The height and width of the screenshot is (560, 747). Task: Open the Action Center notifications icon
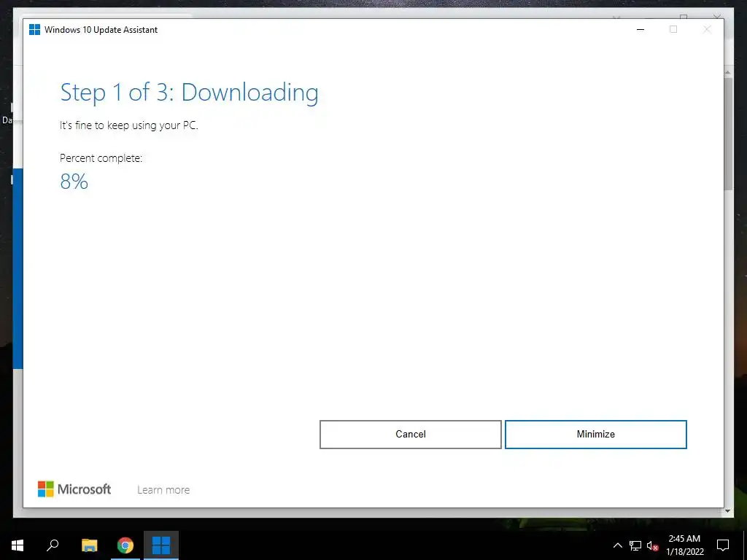click(x=723, y=545)
